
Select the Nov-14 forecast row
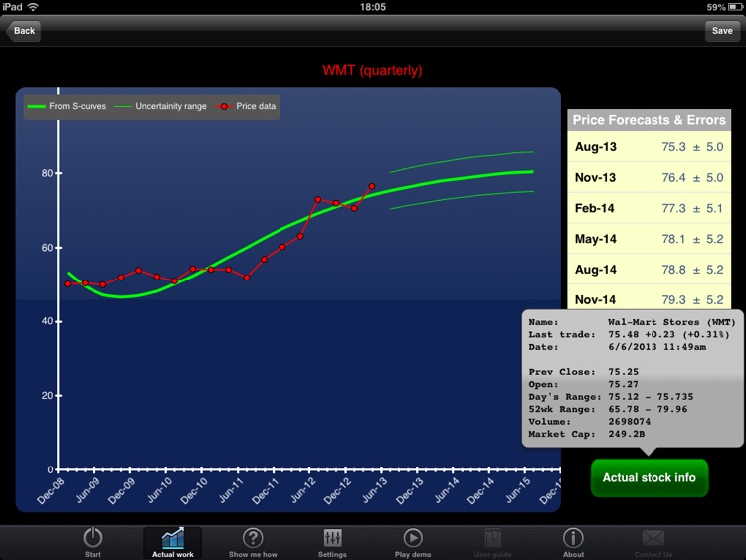click(649, 299)
